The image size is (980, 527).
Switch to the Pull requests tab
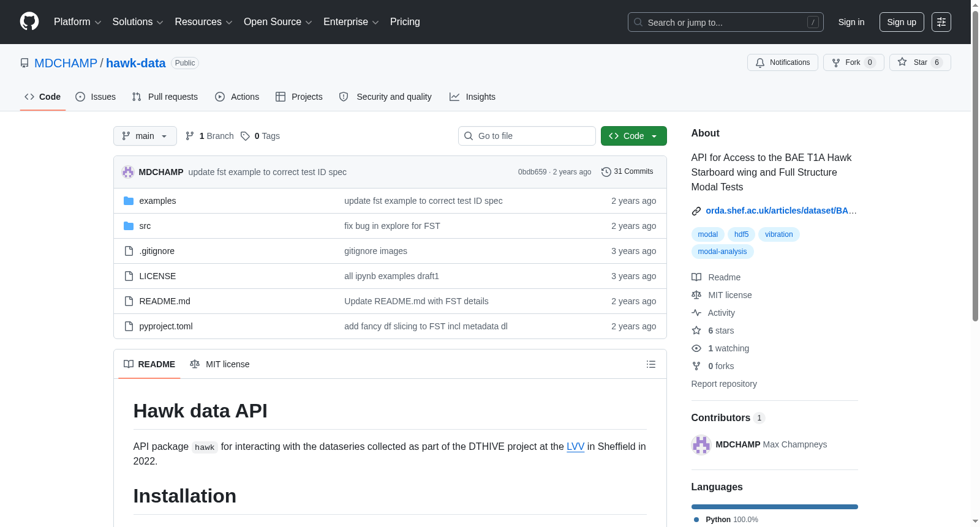(x=165, y=97)
